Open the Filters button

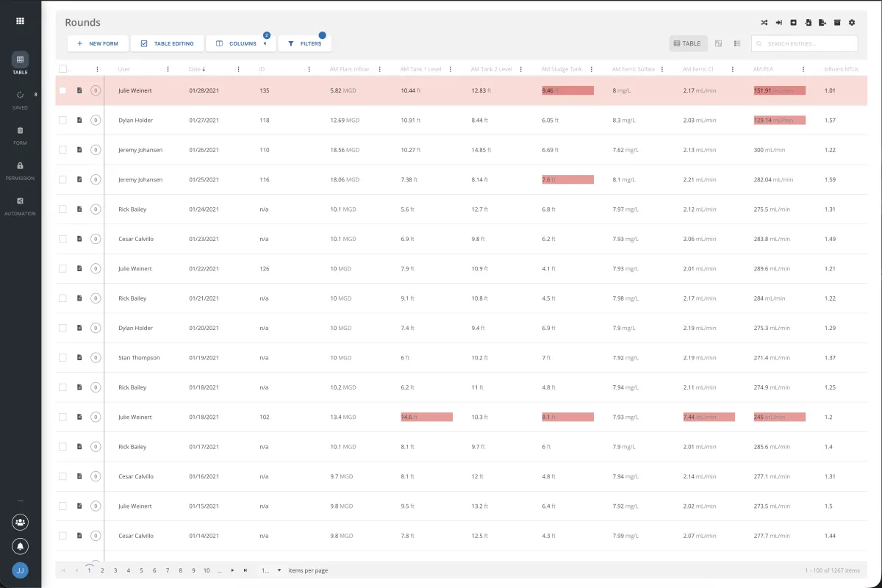[304, 43]
